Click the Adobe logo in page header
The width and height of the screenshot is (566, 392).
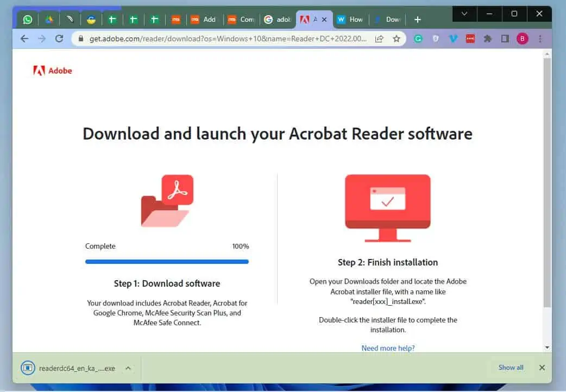[x=53, y=71]
